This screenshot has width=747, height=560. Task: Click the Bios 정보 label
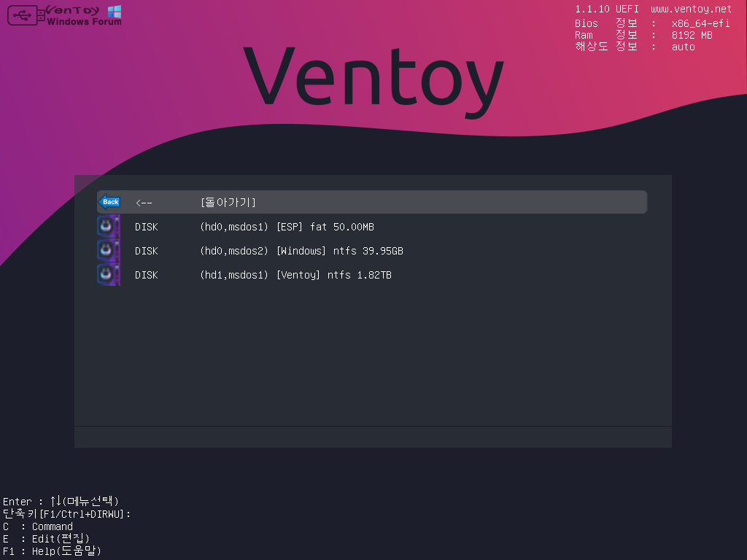(606, 23)
